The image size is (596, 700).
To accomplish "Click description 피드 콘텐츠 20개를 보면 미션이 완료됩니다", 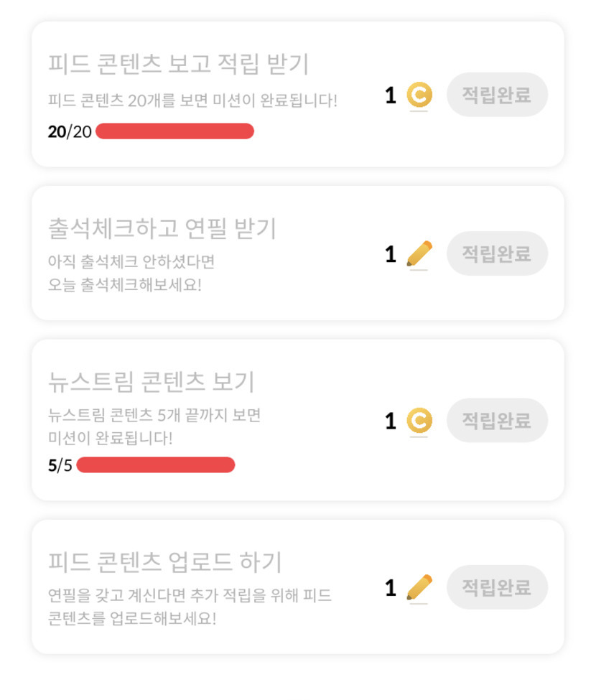I will (192, 101).
